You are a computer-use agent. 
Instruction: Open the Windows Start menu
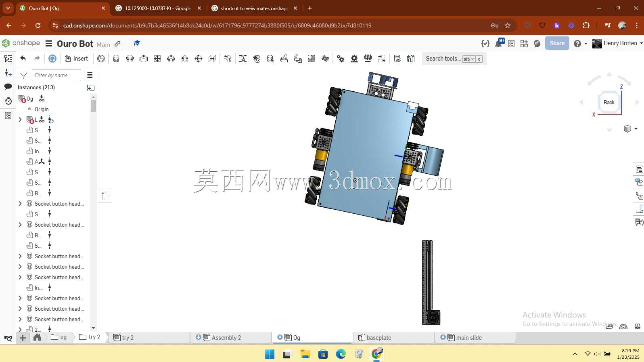click(x=270, y=354)
